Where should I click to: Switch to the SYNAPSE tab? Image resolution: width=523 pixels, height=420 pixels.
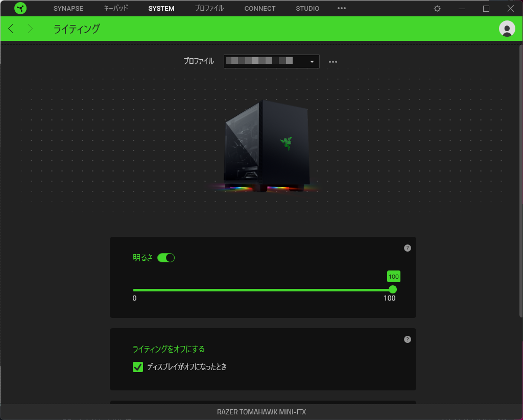pyautogui.click(x=68, y=9)
